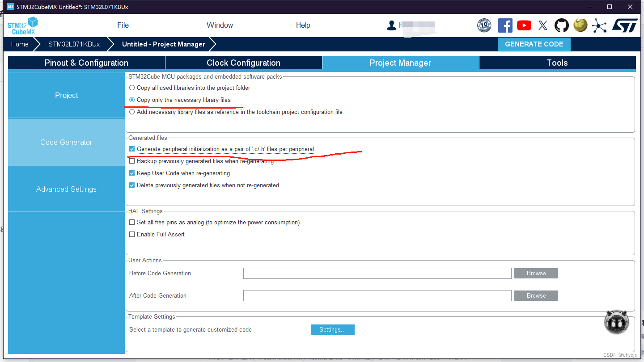644x362 pixels.
Task: Select the Project Manager tab
Action: 400,63
